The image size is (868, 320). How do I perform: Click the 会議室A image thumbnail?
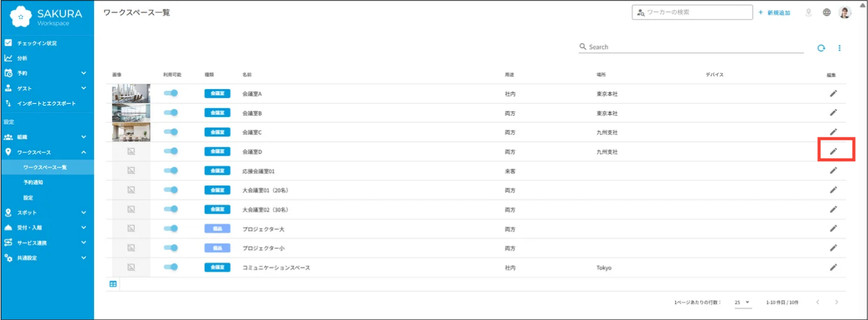click(131, 93)
